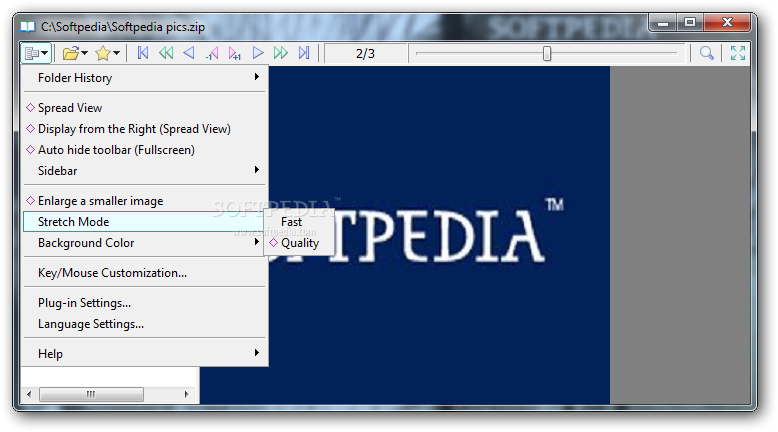778x432 pixels.
Task: Click the 2/3 page number field
Action: [366, 53]
